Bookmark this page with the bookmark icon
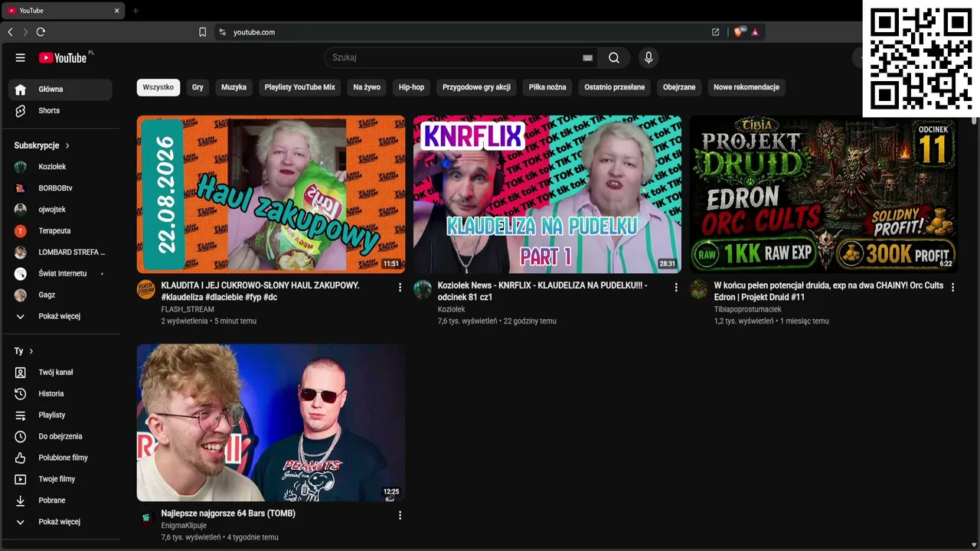The width and height of the screenshot is (980, 551). pyautogui.click(x=202, y=32)
